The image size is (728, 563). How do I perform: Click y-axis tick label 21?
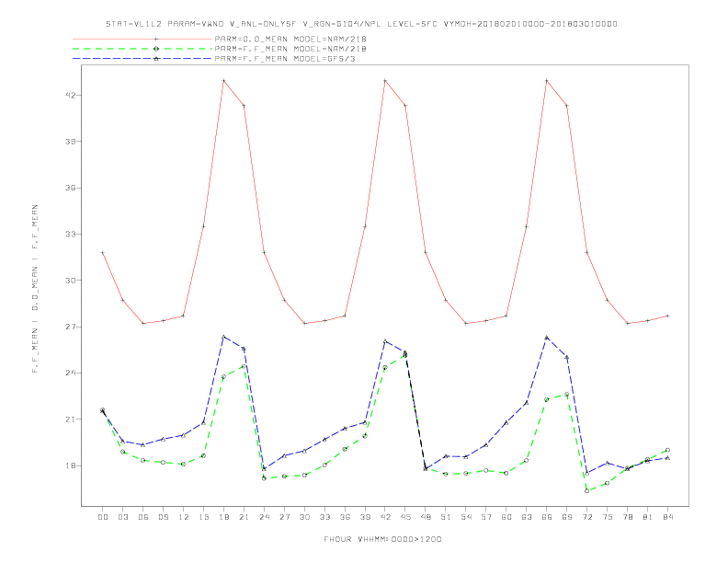coord(70,419)
